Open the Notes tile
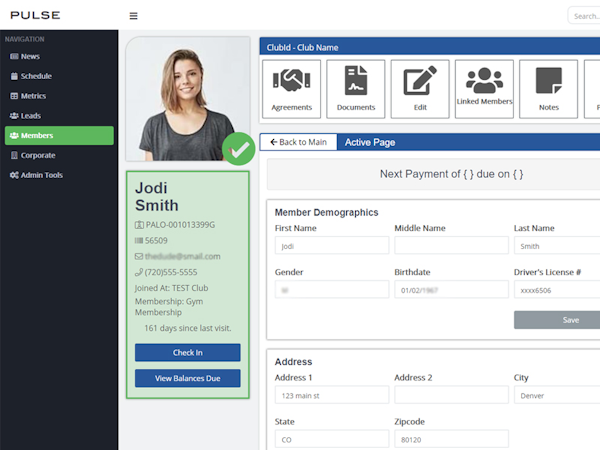The width and height of the screenshot is (600, 450). click(549, 89)
